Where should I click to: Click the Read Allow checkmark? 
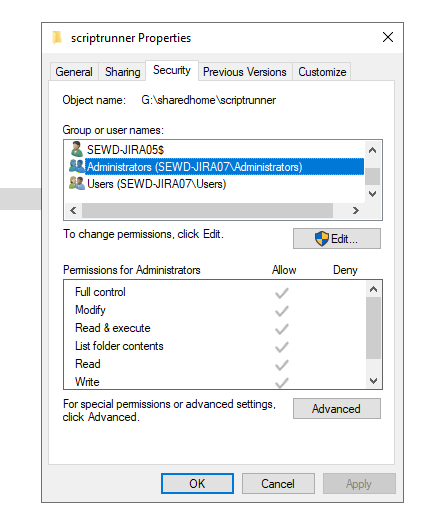pyautogui.click(x=282, y=365)
